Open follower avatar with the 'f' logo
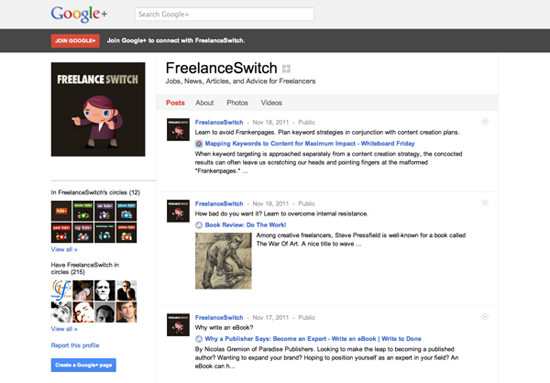550x383 pixels. coord(61,290)
